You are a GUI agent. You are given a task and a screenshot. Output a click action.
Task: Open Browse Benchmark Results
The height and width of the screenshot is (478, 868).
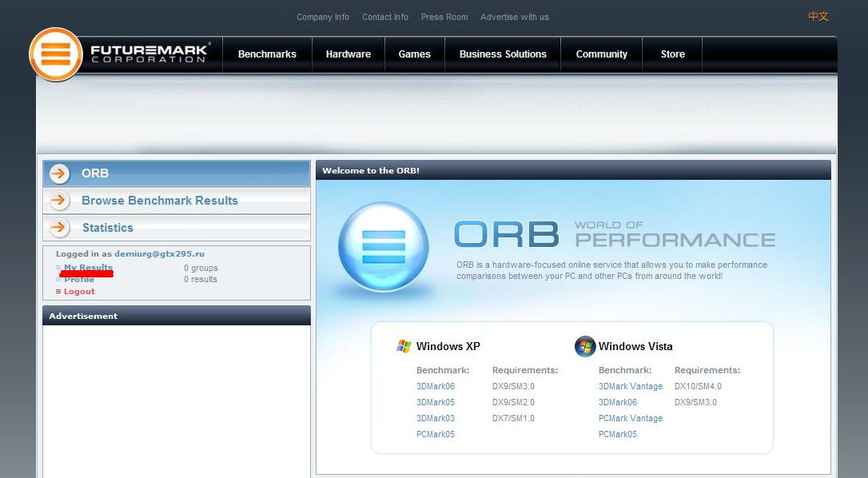pos(160,201)
